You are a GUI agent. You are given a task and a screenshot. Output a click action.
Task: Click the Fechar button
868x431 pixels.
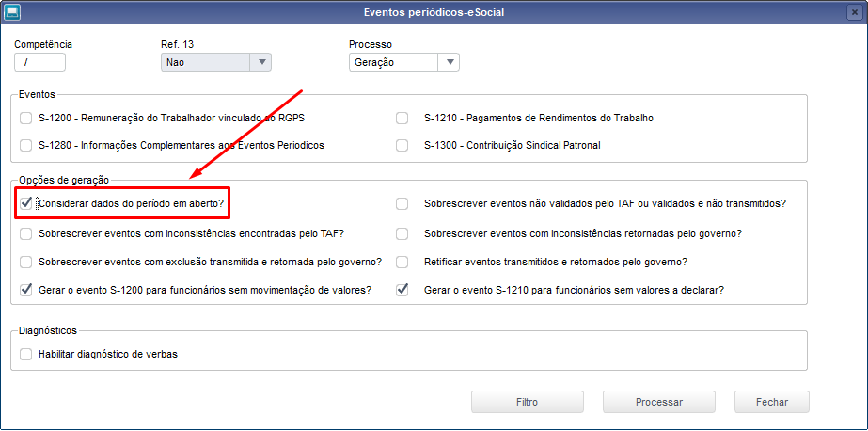click(772, 402)
